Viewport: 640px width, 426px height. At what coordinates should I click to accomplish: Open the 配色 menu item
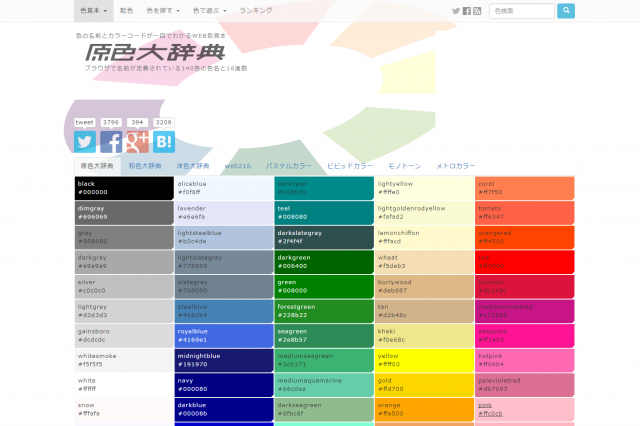126,11
